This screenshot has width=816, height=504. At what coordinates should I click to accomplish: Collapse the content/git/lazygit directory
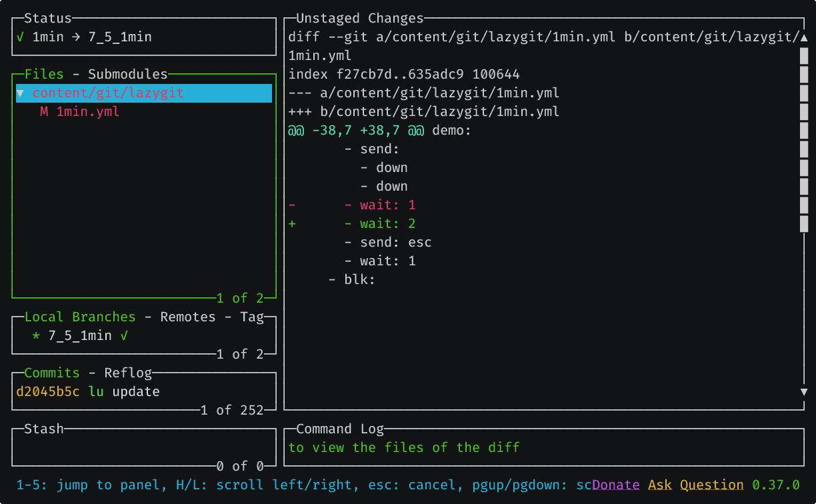[20, 93]
